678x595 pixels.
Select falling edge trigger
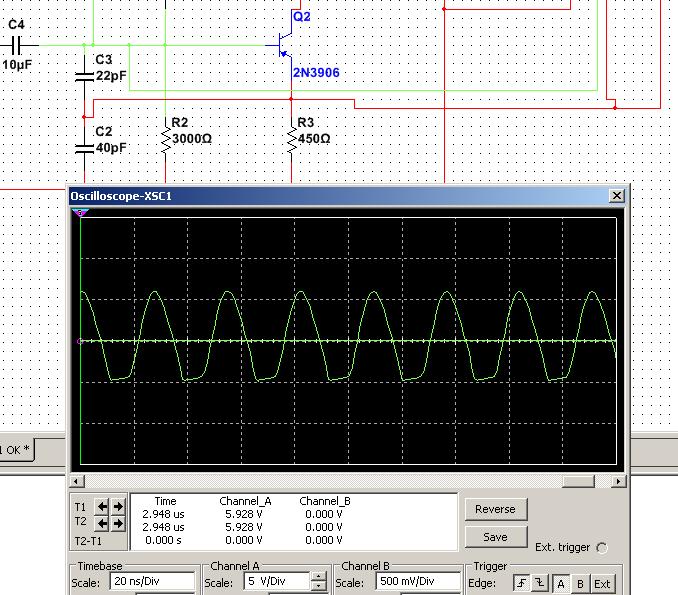click(540, 583)
